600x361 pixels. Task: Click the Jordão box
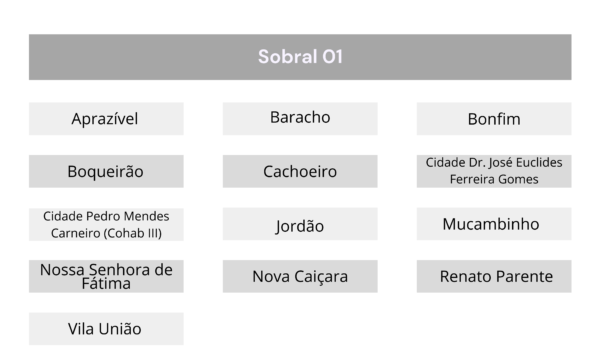pyautogui.click(x=300, y=224)
